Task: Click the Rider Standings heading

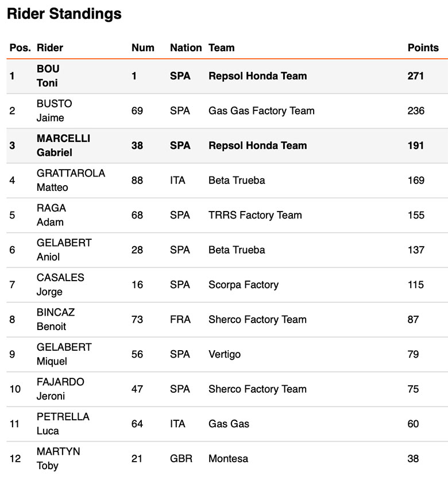Action: (64, 14)
